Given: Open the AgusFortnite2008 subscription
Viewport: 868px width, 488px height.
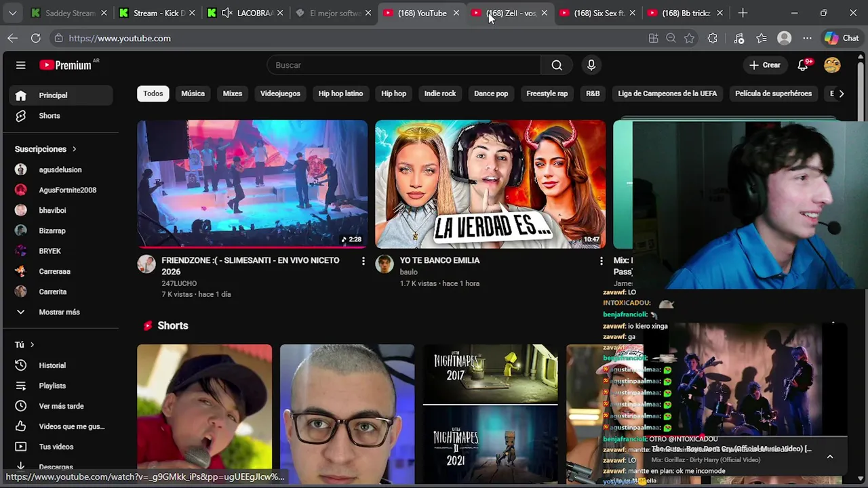Looking at the screenshot, I should pyautogui.click(x=61, y=190).
